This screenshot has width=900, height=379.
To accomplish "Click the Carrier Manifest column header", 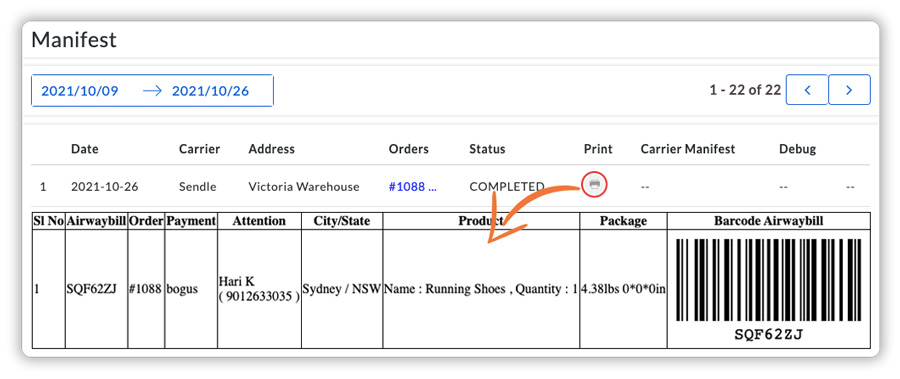I will point(688,149).
